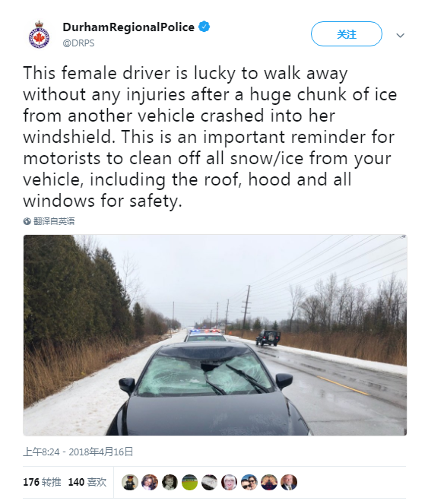Follow the account with 关注 button
This screenshot has height=504, width=428.
347,33
